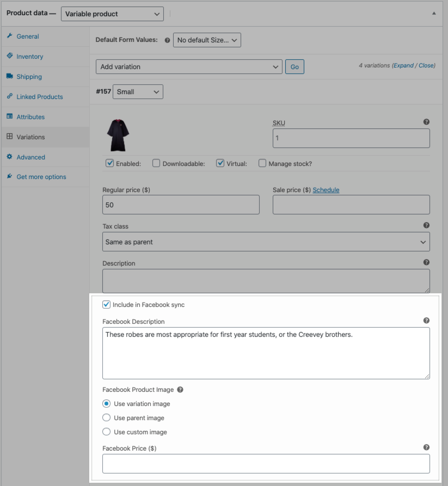Click the General tab wrench icon

pos(10,36)
